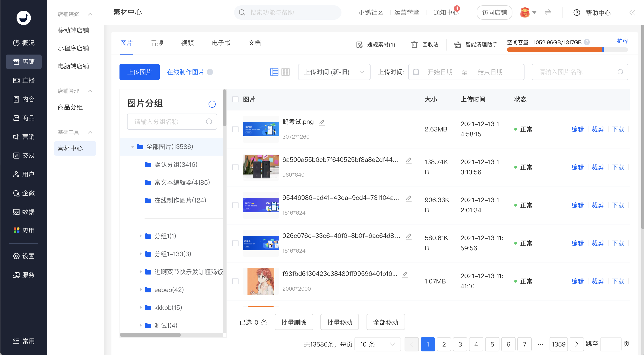Open the 上传时间 (新-旧) sort dropdown

pyautogui.click(x=334, y=72)
